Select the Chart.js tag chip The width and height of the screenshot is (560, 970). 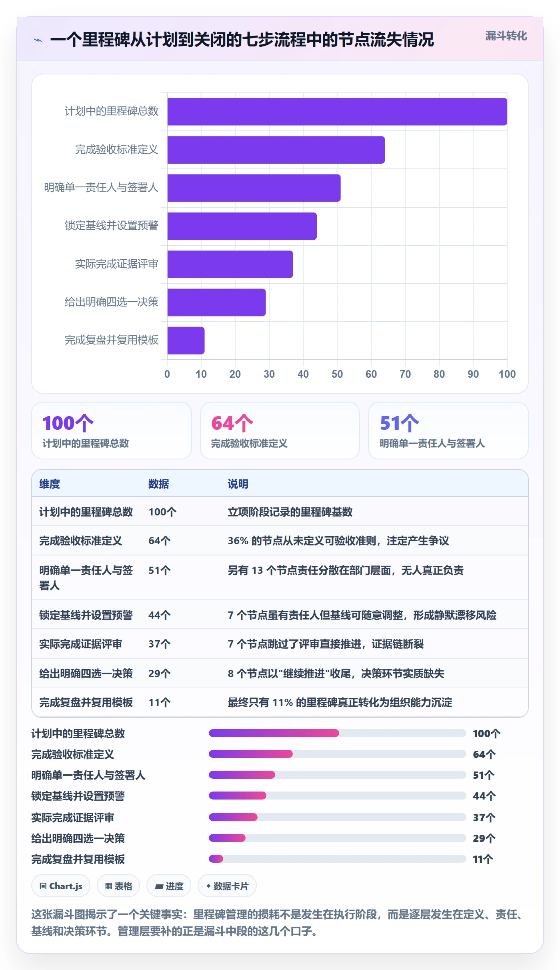pyautogui.click(x=61, y=886)
